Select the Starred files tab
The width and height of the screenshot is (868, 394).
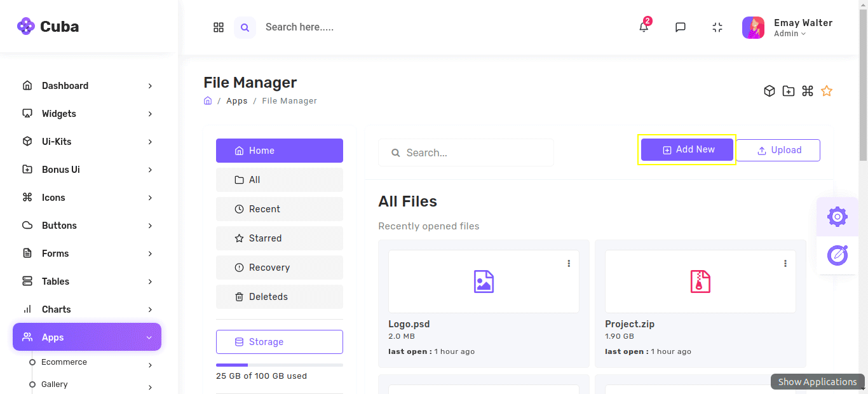280,238
